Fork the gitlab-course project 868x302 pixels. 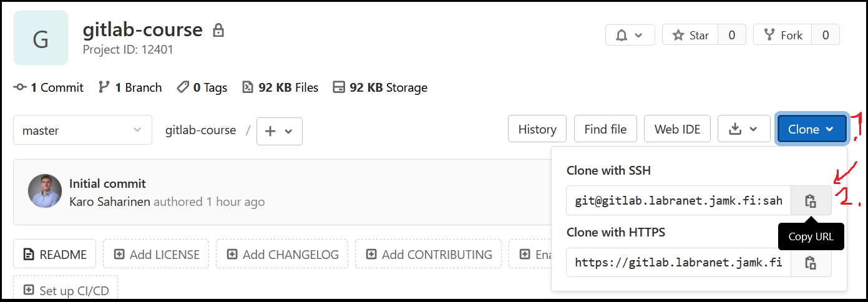tap(783, 35)
